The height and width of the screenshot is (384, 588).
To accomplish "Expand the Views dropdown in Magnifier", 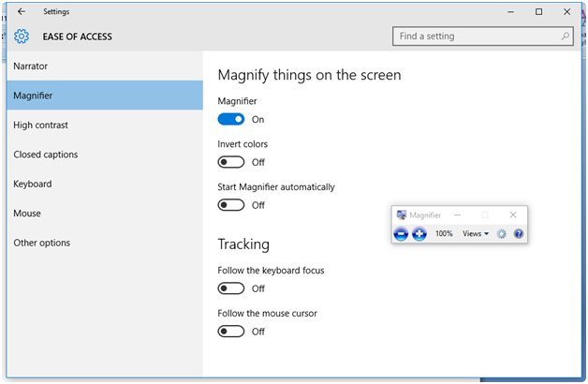I will point(476,233).
